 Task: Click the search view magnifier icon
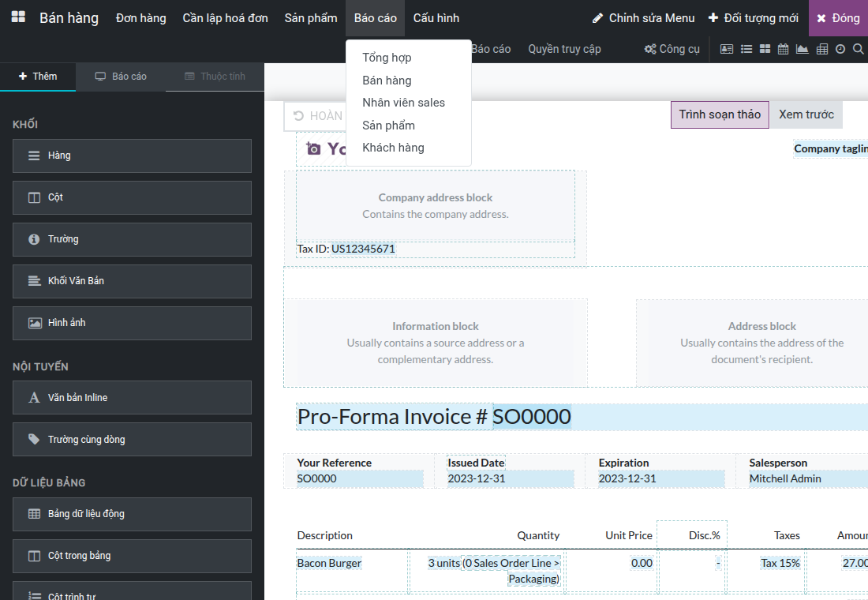[858, 49]
